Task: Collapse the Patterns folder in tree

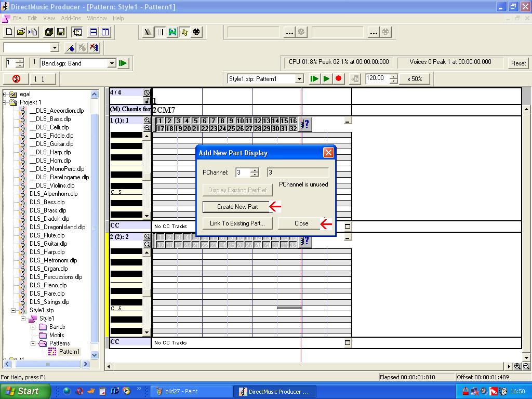Action: point(33,343)
